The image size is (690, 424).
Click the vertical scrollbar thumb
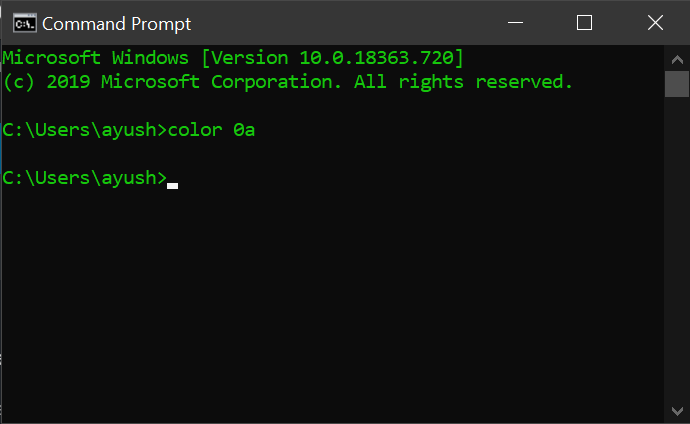tap(677, 84)
